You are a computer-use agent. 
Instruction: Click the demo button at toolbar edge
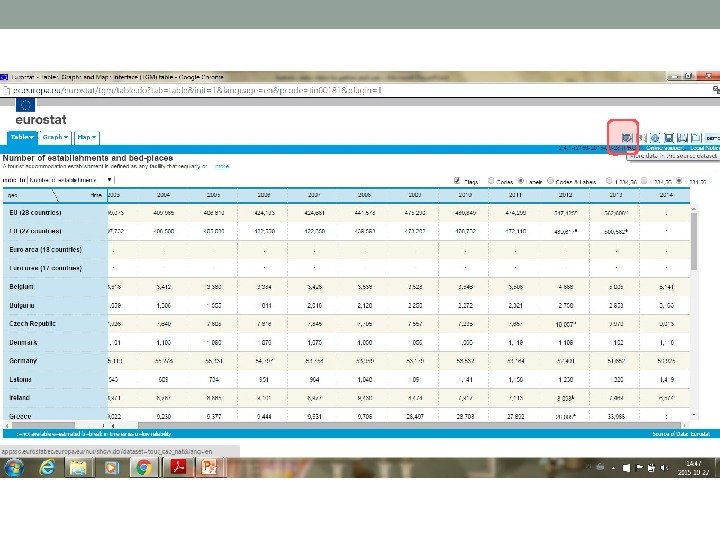click(713, 138)
